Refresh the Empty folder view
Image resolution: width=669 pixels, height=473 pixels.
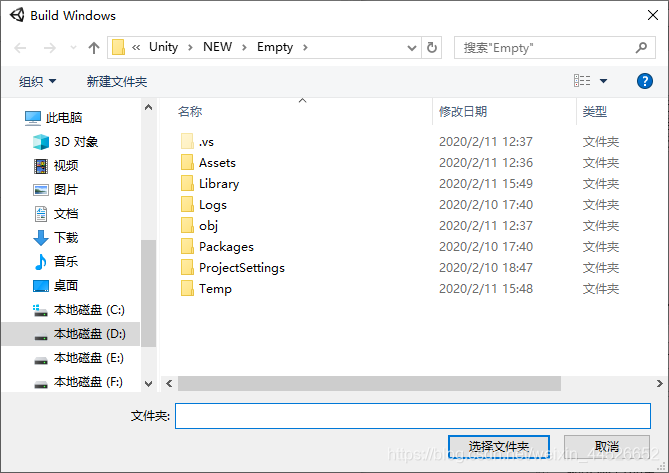coord(432,47)
